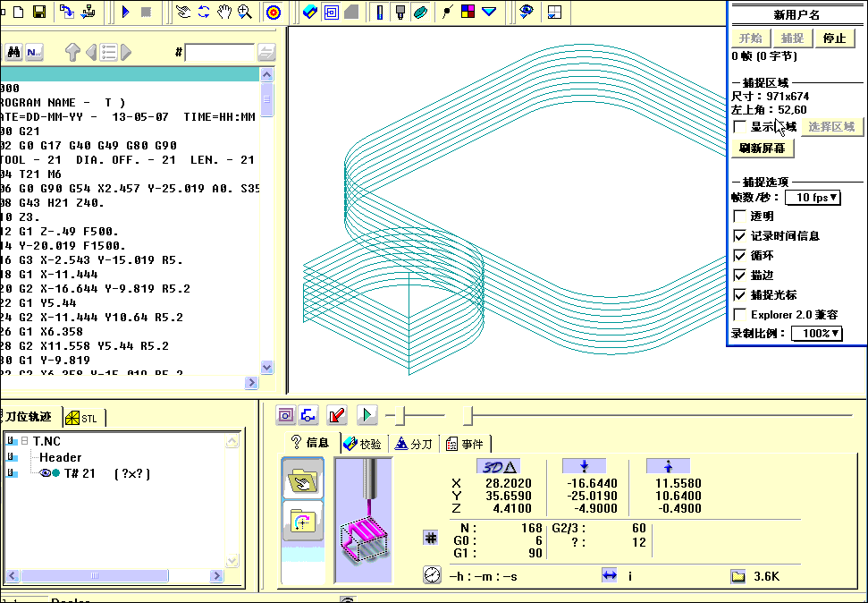The width and height of the screenshot is (868, 603).
Task: Uncheck the 循环 loop checkbox
Action: tap(739, 256)
